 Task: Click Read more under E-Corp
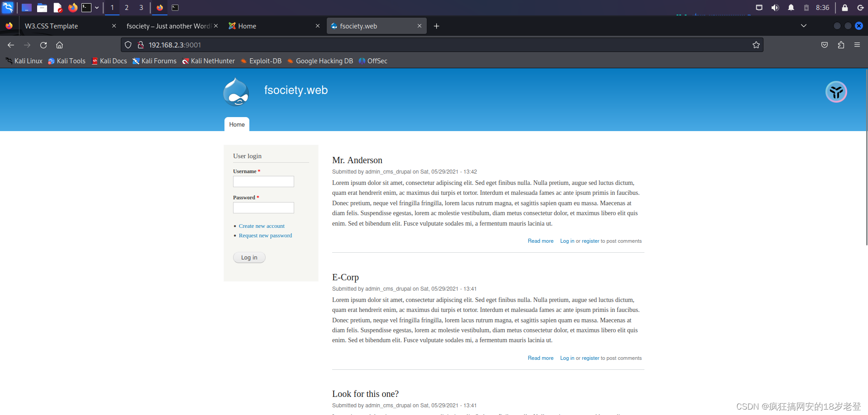click(x=540, y=358)
